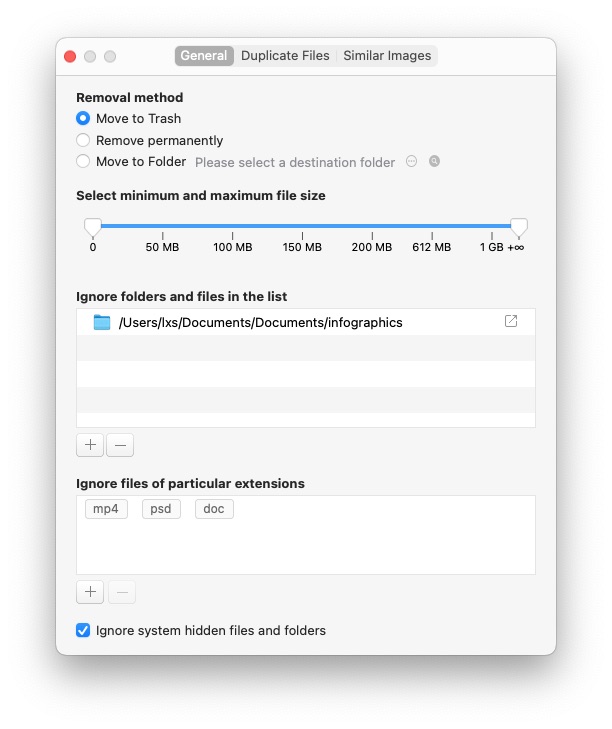Add a new ignored file extension

[90, 592]
